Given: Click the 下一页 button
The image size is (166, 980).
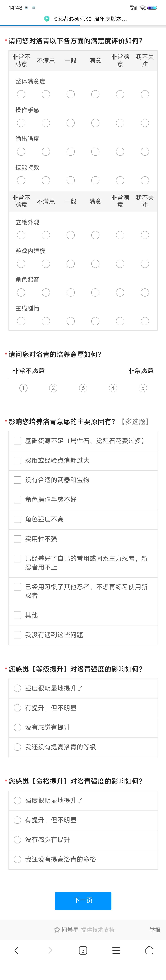Looking at the screenshot, I should tap(83, 901).
